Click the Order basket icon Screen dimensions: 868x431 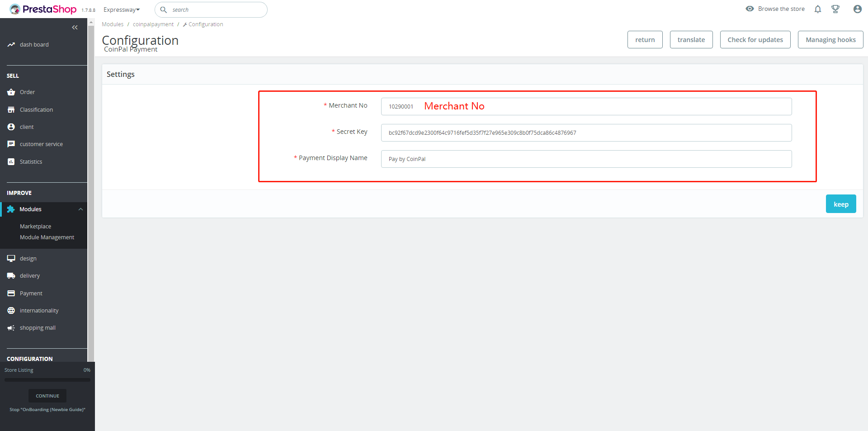(x=11, y=92)
